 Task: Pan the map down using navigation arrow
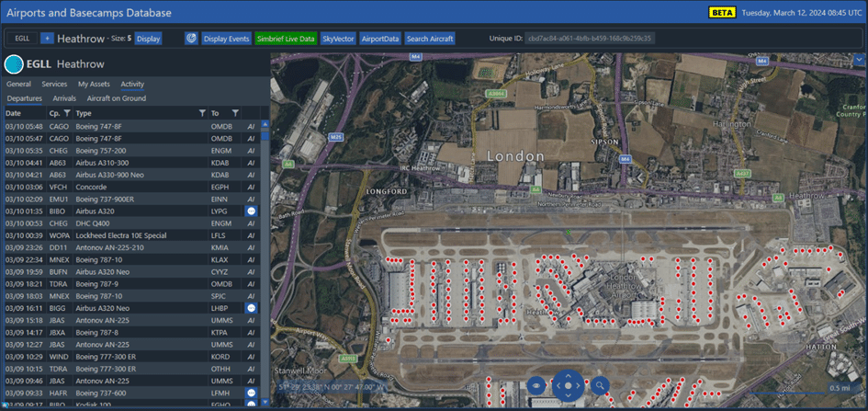[568, 396]
